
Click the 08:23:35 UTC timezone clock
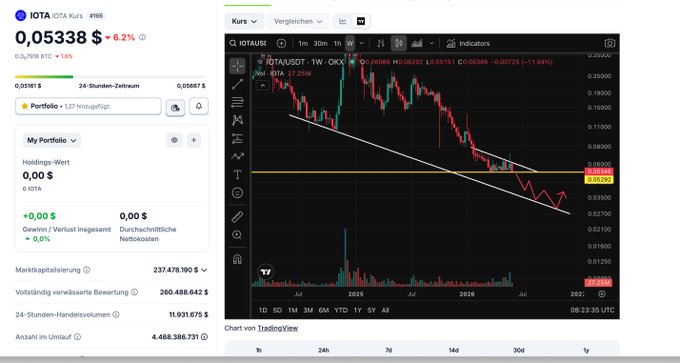[592, 310]
